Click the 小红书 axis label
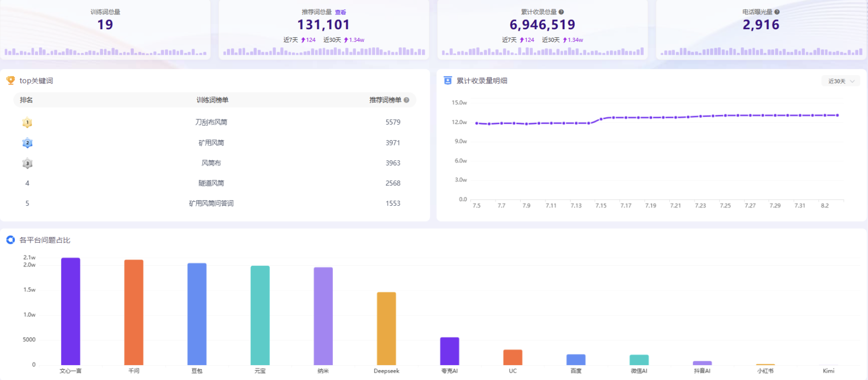The width and height of the screenshot is (868, 380). 765,371
